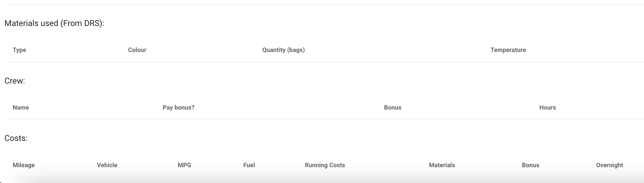This screenshot has width=644, height=183.
Task: Click the Type column header
Action: 19,50
